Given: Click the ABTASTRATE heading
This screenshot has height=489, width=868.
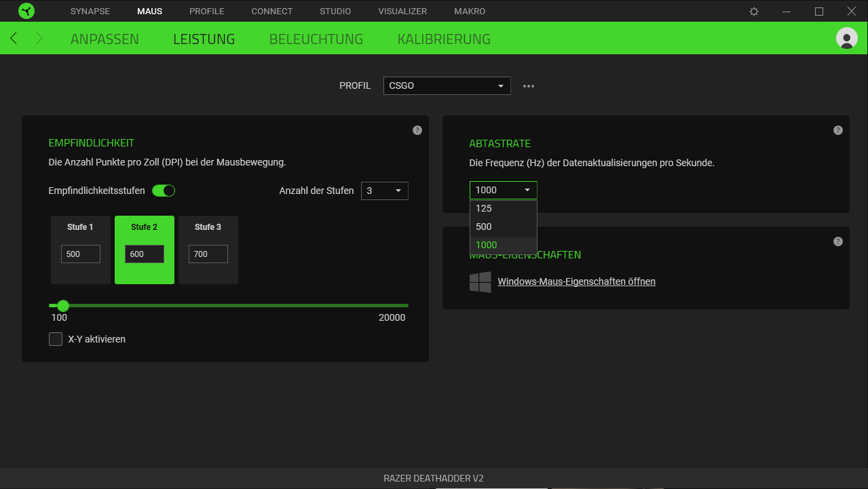Looking at the screenshot, I should tap(500, 144).
